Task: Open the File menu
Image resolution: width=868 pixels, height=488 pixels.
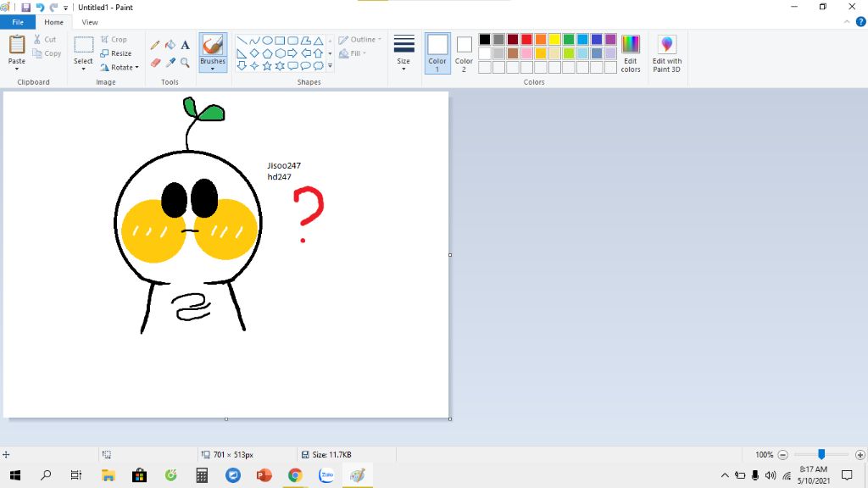Action: pos(18,22)
